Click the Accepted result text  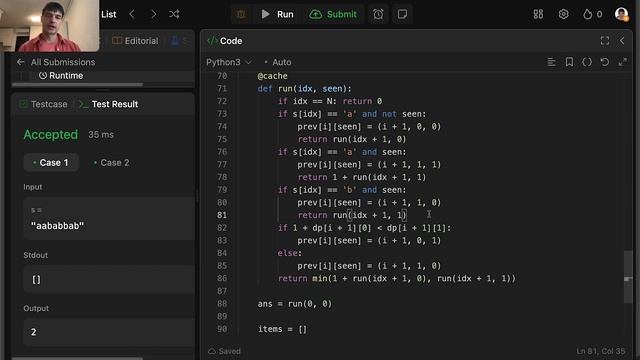pos(51,135)
